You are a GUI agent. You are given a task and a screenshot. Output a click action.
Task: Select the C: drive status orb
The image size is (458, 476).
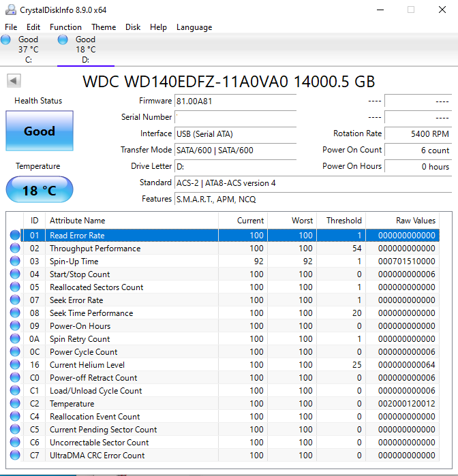click(x=6, y=40)
